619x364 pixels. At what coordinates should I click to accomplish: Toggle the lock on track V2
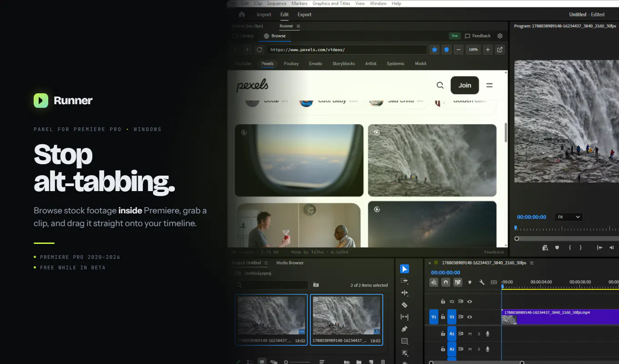[443, 301]
